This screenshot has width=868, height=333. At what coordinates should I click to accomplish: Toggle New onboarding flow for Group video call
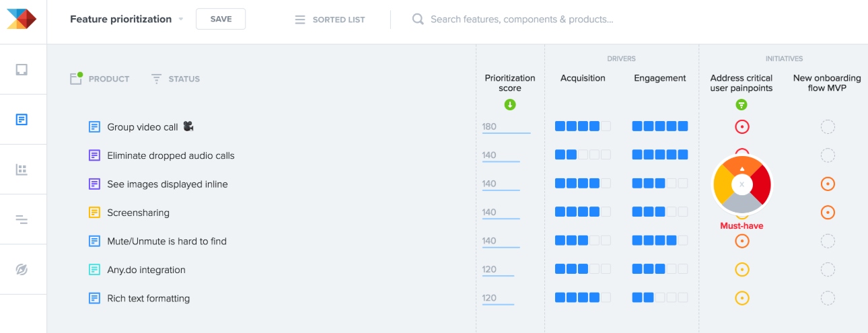pos(828,126)
